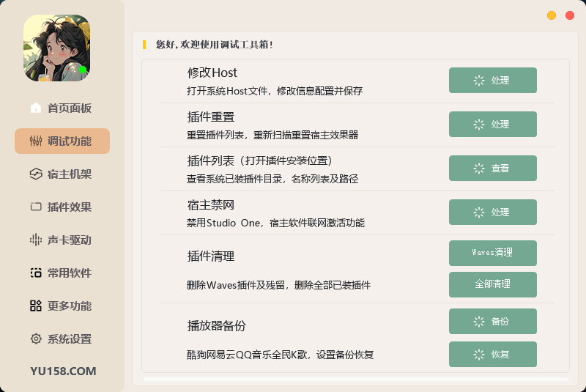Click description 重置插件列表，重新扫描重置宿主效果器

click(272, 135)
